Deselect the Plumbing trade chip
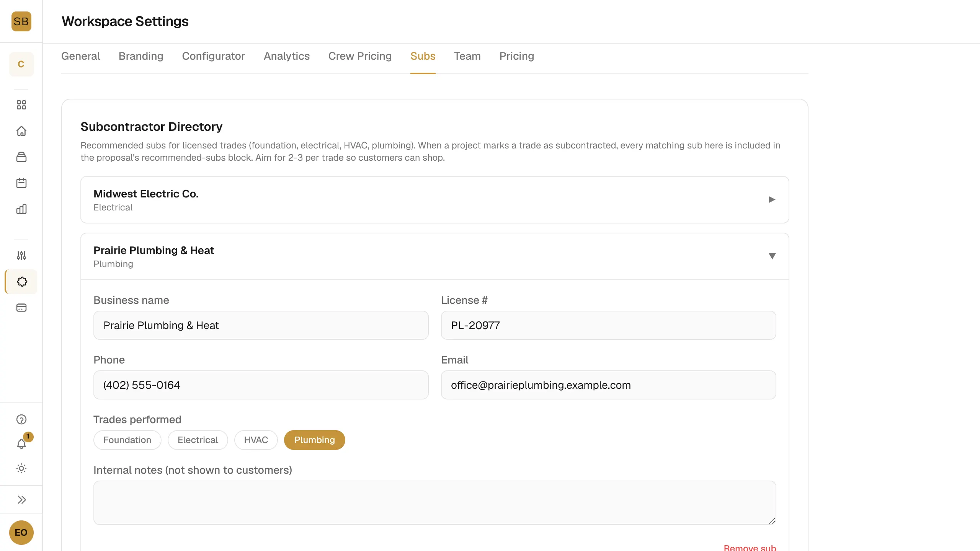 [x=314, y=440]
